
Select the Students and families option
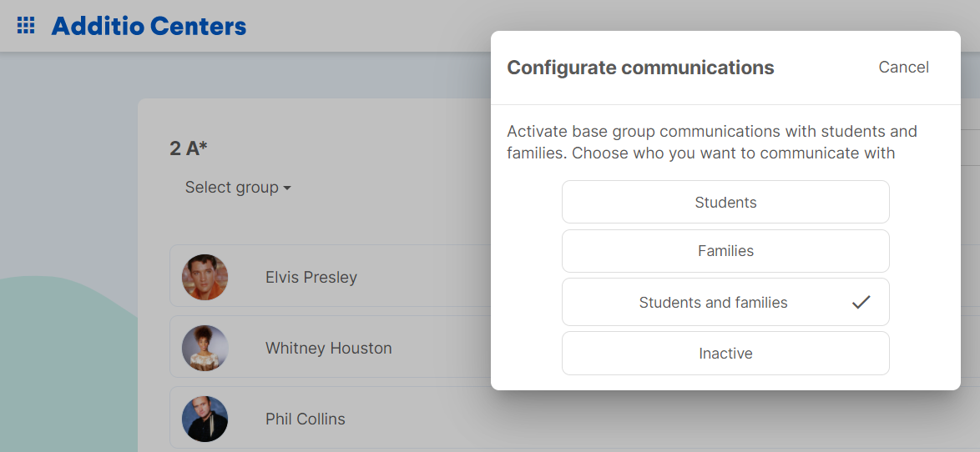click(x=725, y=302)
